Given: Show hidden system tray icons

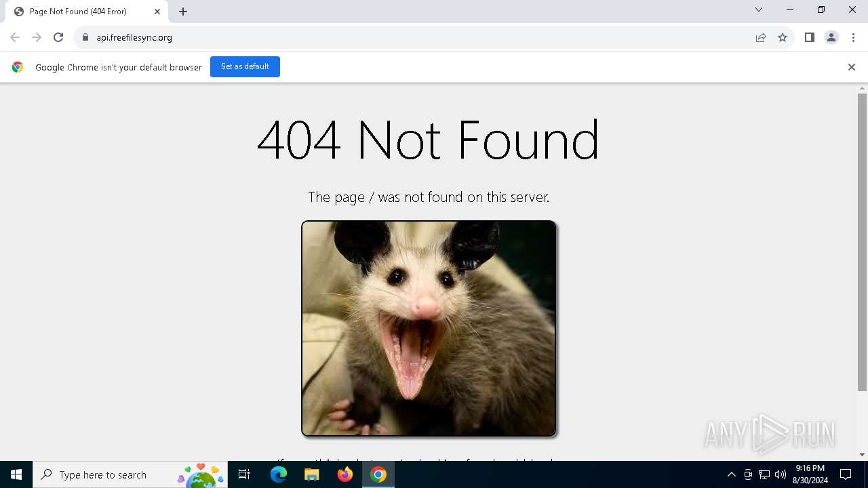Looking at the screenshot, I should pos(732,474).
